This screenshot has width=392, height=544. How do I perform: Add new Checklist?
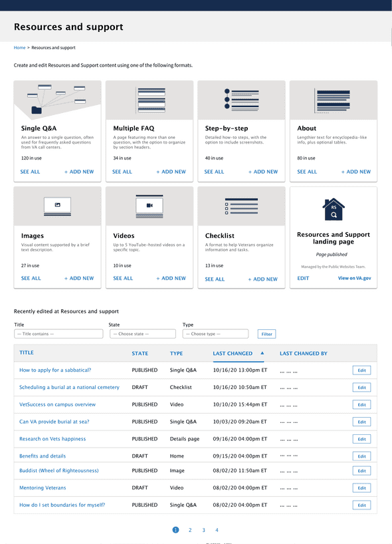(262, 279)
